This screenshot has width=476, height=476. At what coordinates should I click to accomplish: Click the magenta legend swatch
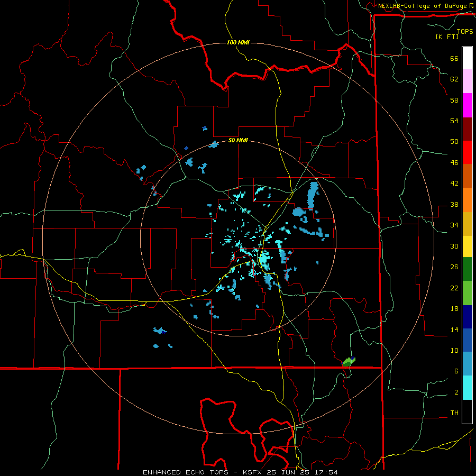pos(467,105)
